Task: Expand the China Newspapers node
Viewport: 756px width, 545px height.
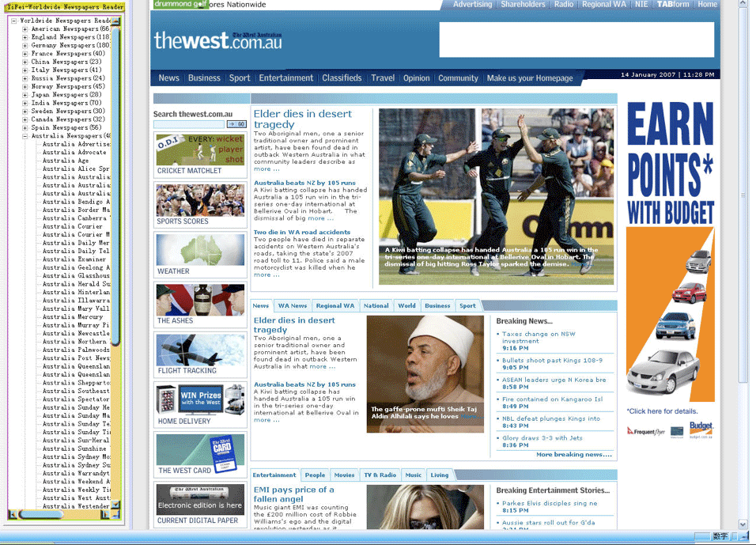Action: tap(25, 62)
